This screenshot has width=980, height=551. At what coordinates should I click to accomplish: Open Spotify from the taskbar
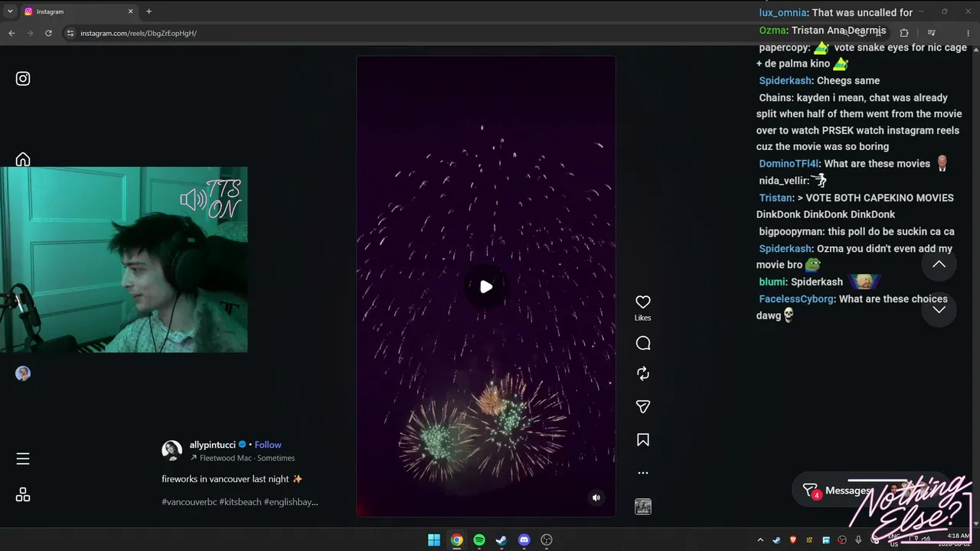coord(479,540)
